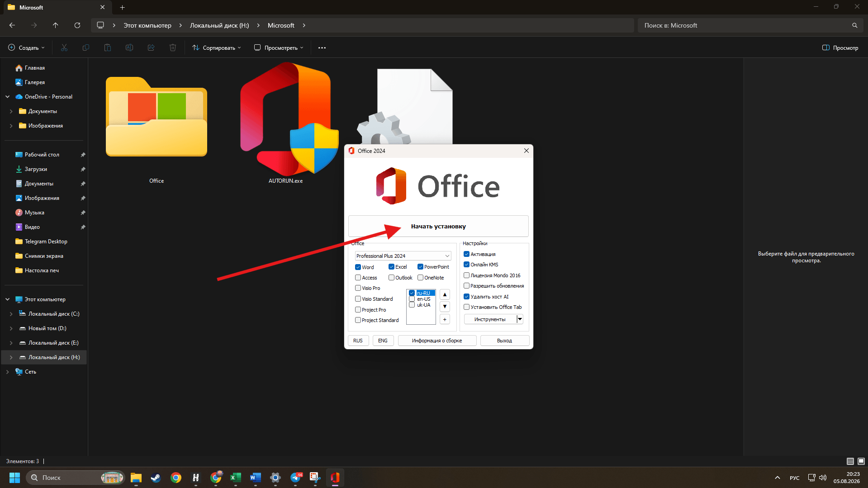The height and width of the screenshot is (488, 868).
Task: Toggle the Word checkbox
Action: pyautogui.click(x=358, y=267)
